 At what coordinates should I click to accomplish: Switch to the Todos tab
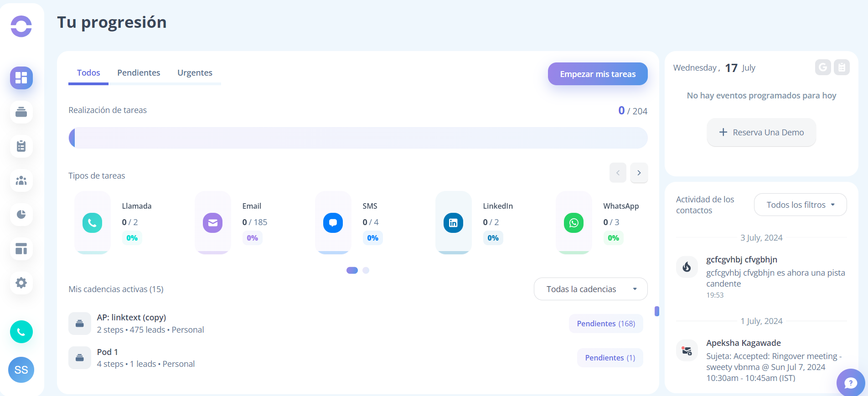click(x=88, y=73)
